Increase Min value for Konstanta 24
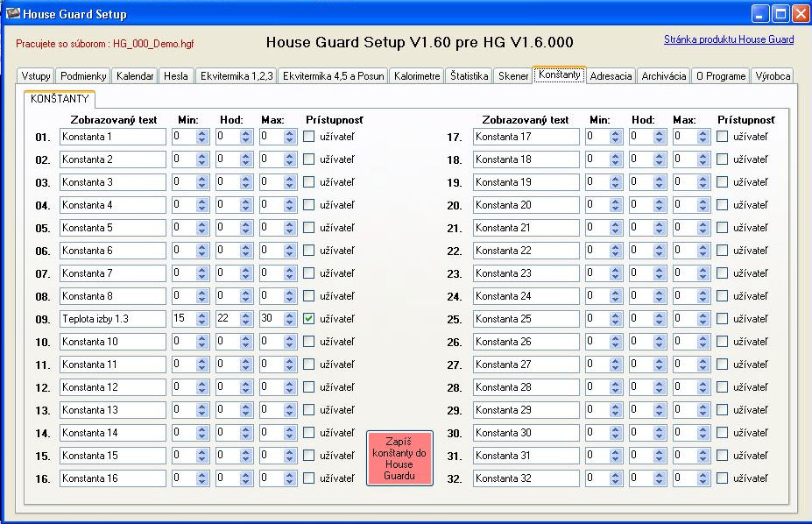 tap(615, 293)
